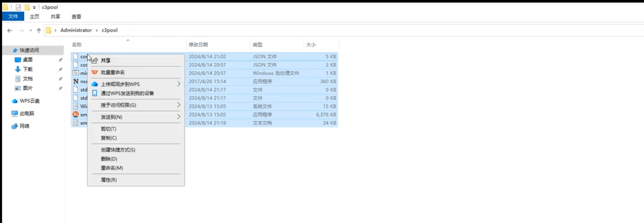Click the new folder icon in title bar
Image resolution: width=644 pixels, height=223 pixels.
coord(27,7)
